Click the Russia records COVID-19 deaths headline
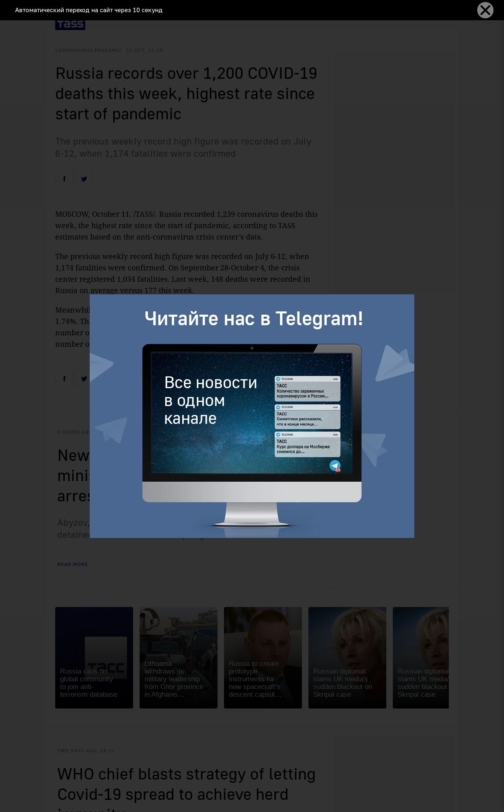This screenshot has width=504, height=812. pos(186,94)
